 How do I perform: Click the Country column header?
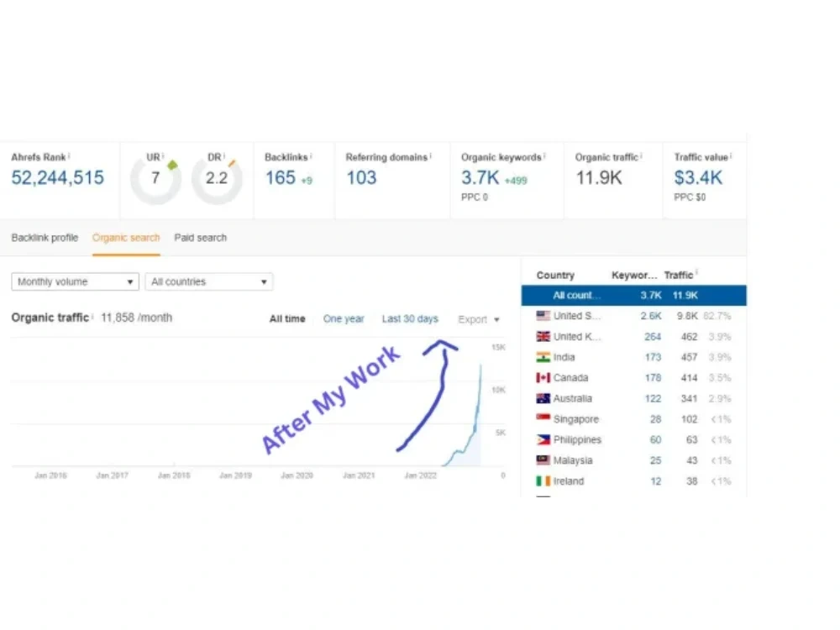pyautogui.click(x=555, y=275)
